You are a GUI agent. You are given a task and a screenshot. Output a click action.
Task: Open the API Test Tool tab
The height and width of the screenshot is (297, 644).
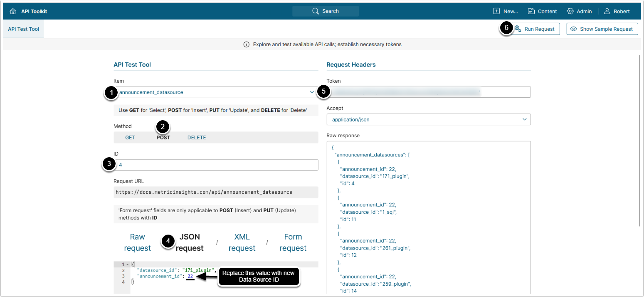coord(23,29)
